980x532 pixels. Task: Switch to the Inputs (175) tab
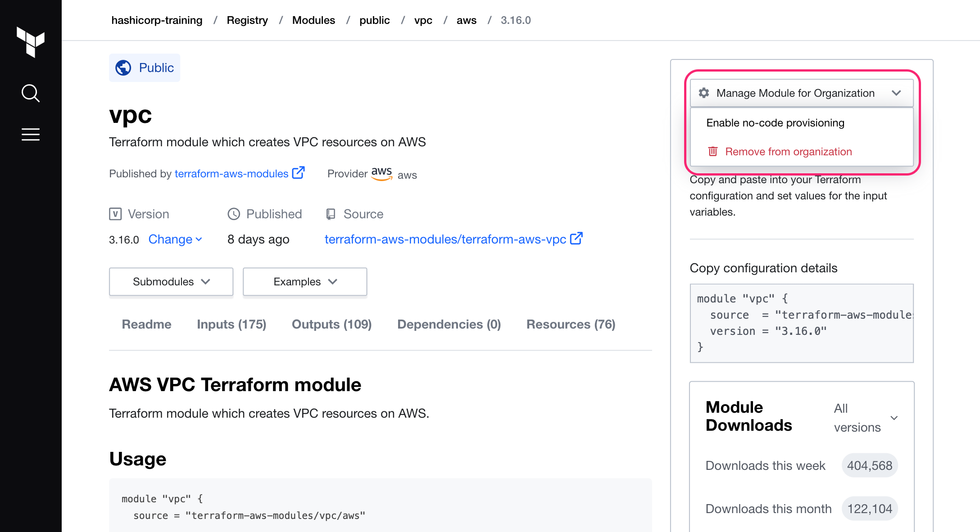[231, 325]
